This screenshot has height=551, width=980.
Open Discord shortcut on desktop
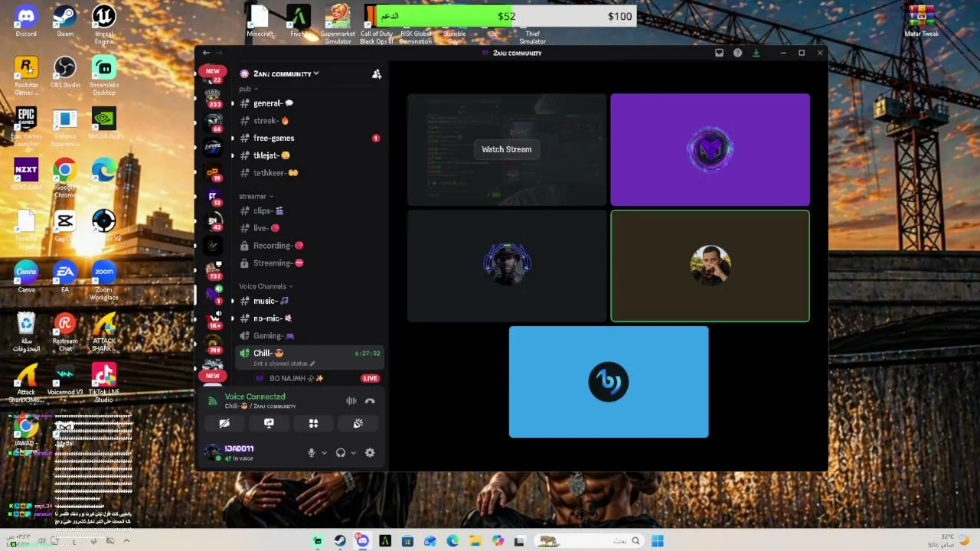click(25, 21)
